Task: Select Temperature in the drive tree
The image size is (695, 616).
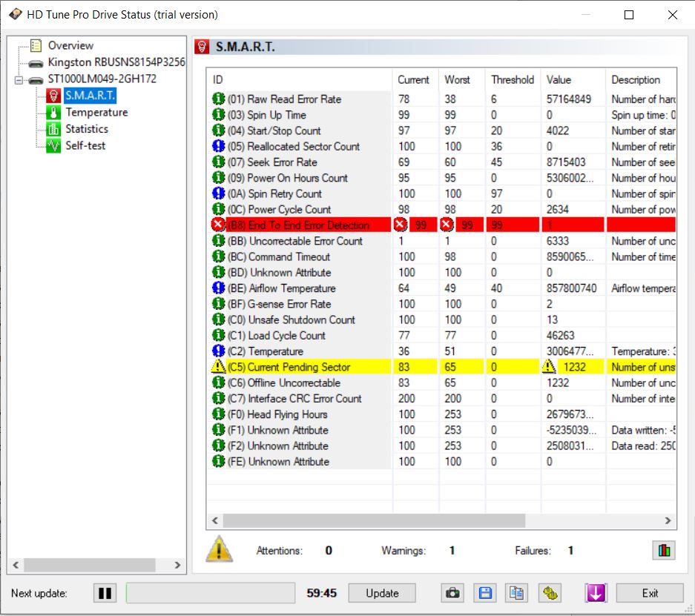Action: pyautogui.click(x=96, y=112)
